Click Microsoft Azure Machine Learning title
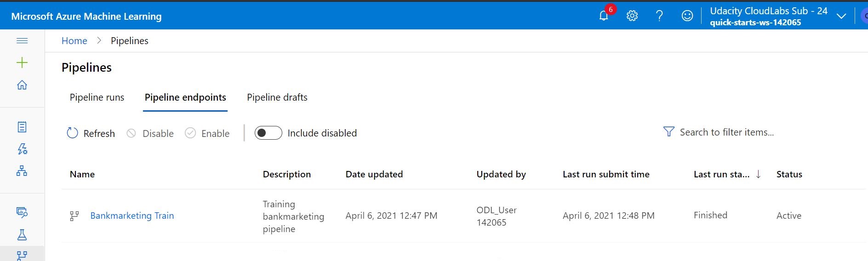The width and height of the screenshot is (868, 261). [86, 16]
